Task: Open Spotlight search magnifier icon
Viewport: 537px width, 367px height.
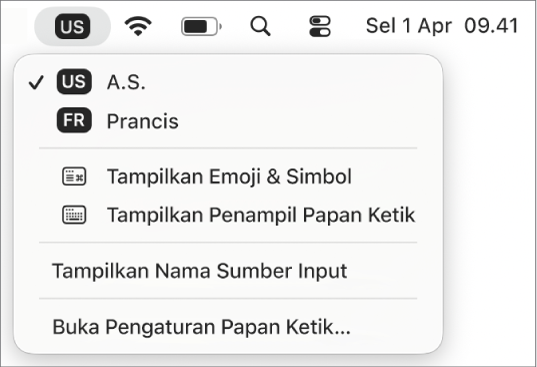Action: [261, 26]
